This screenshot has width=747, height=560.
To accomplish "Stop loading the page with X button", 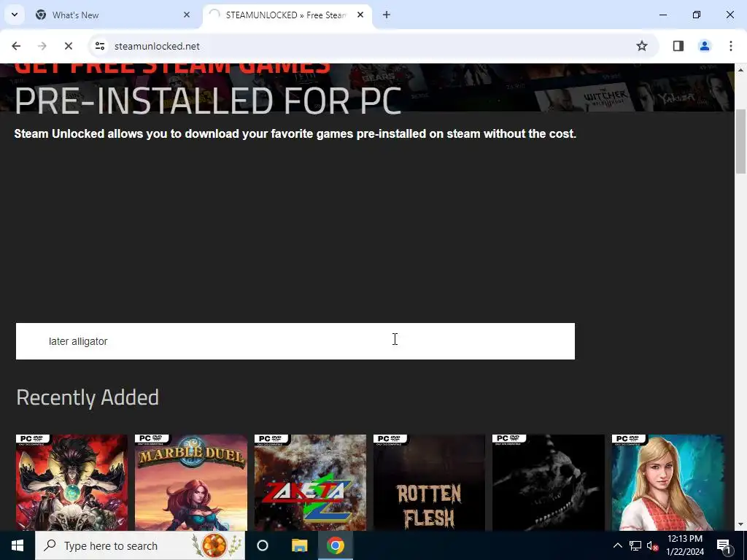I will tap(68, 46).
